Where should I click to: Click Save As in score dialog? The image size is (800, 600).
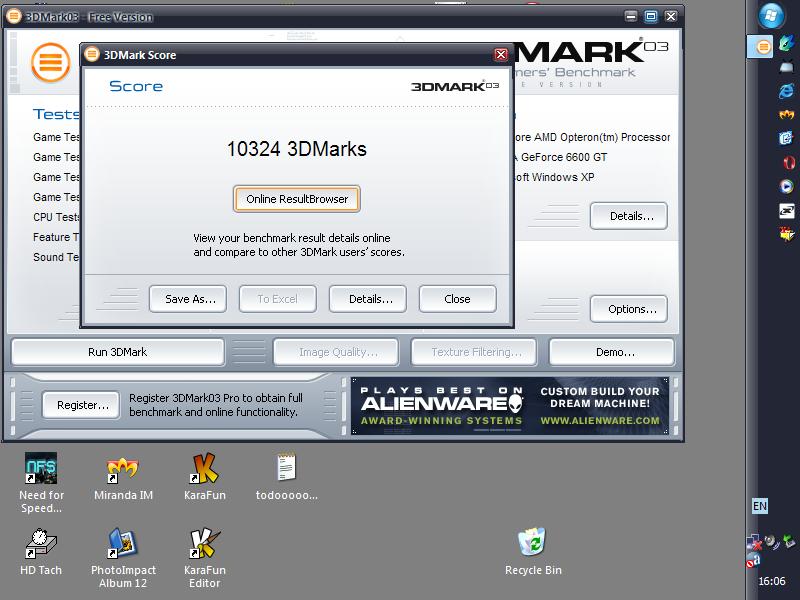[x=188, y=299]
